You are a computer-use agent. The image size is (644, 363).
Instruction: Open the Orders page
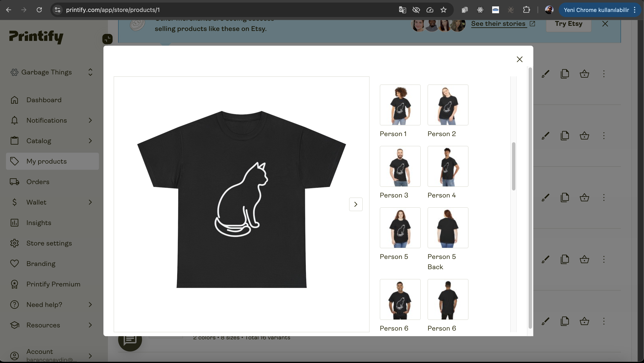click(38, 182)
